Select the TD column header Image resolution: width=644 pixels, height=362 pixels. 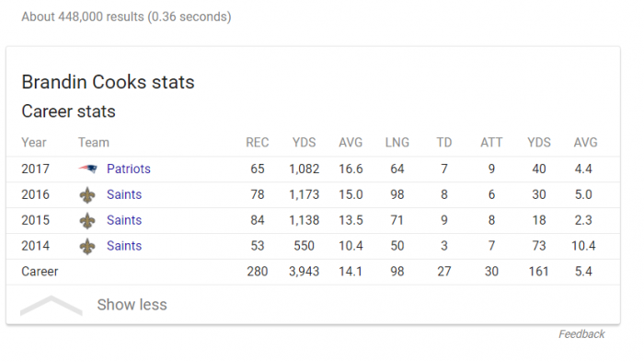(x=444, y=143)
